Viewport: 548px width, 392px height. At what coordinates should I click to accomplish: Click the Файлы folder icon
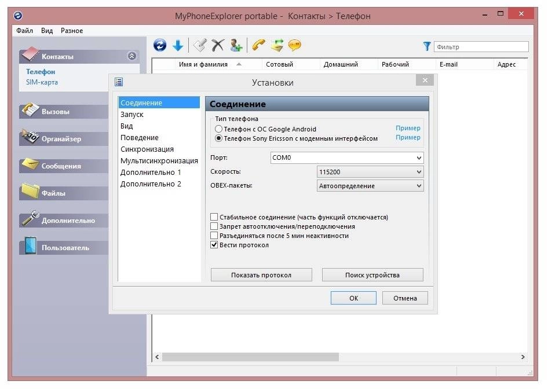pos(30,191)
